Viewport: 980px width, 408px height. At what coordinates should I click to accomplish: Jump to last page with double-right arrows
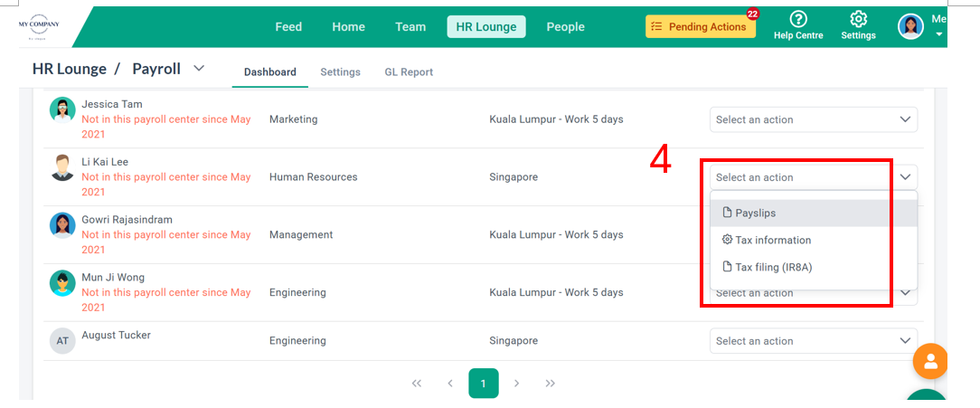(x=550, y=384)
